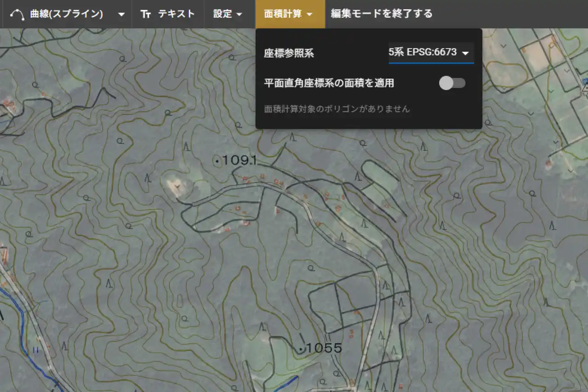
Task: Expand the 設定 settings menu
Action: [227, 14]
